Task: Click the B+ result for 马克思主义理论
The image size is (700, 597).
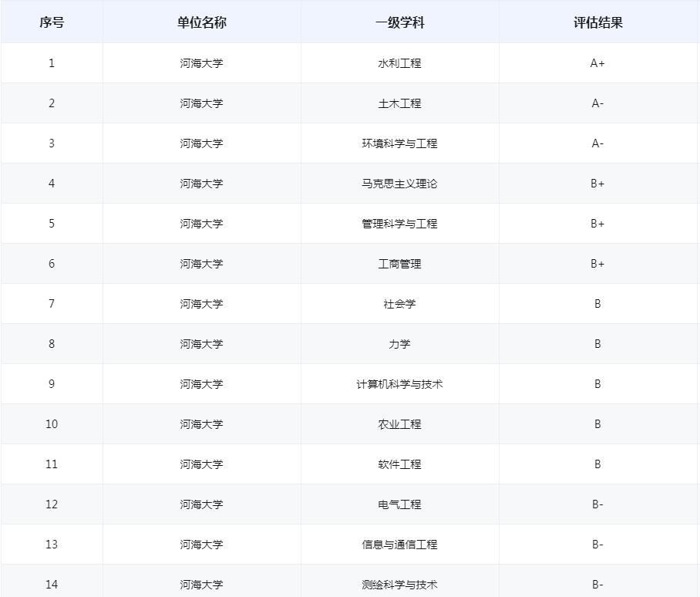Action: point(597,184)
